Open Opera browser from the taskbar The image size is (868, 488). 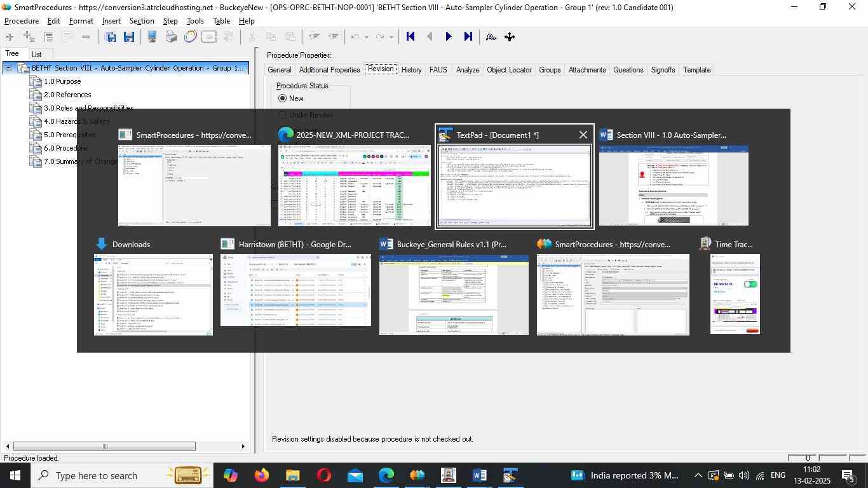(323, 475)
